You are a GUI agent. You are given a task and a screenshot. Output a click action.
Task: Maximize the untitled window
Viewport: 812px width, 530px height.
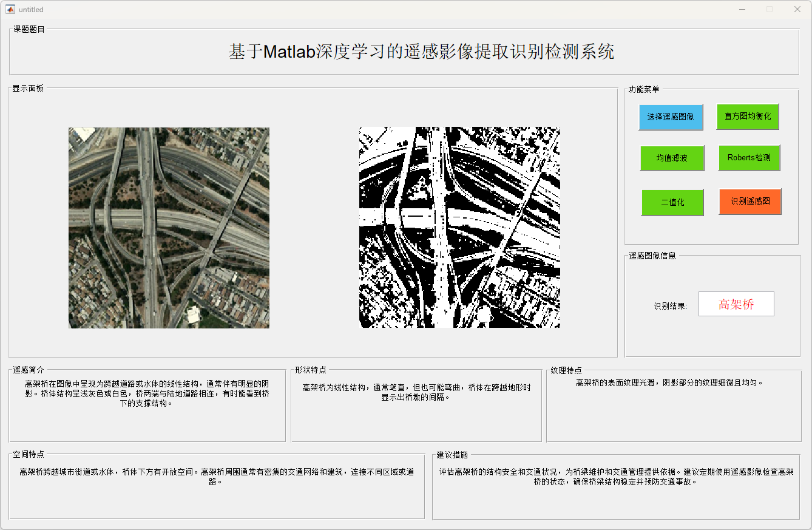[770, 9]
